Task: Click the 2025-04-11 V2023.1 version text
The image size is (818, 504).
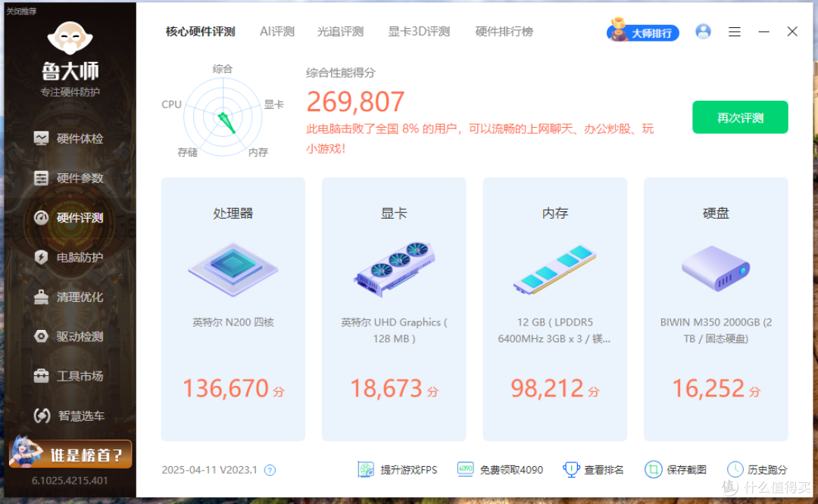Action: tap(209, 470)
